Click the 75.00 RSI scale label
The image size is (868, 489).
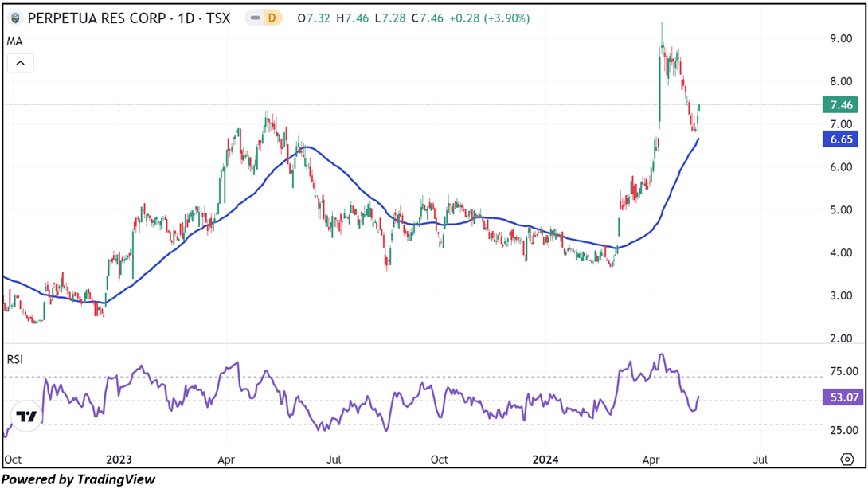pos(844,371)
